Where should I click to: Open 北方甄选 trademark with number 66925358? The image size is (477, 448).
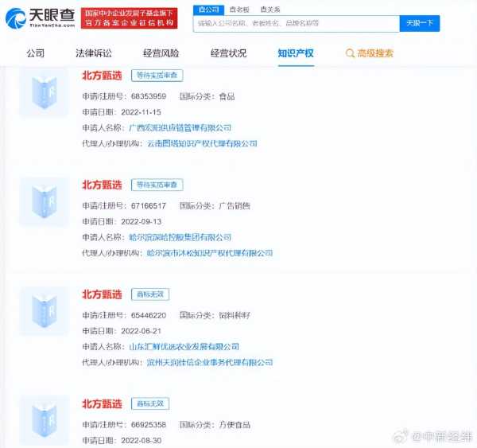(x=102, y=404)
